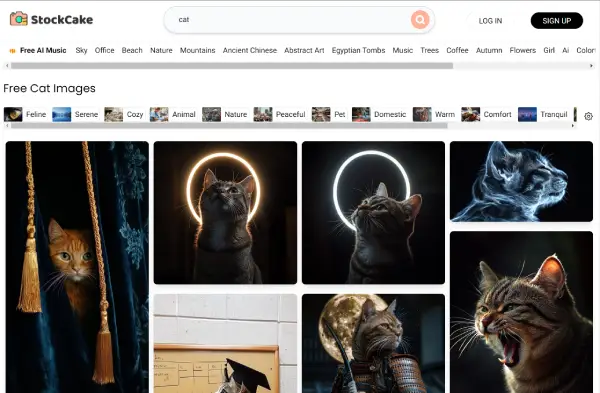The image size is (600, 393).
Task: Open the Egyptian Tombs category
Action: click(359, 51)
